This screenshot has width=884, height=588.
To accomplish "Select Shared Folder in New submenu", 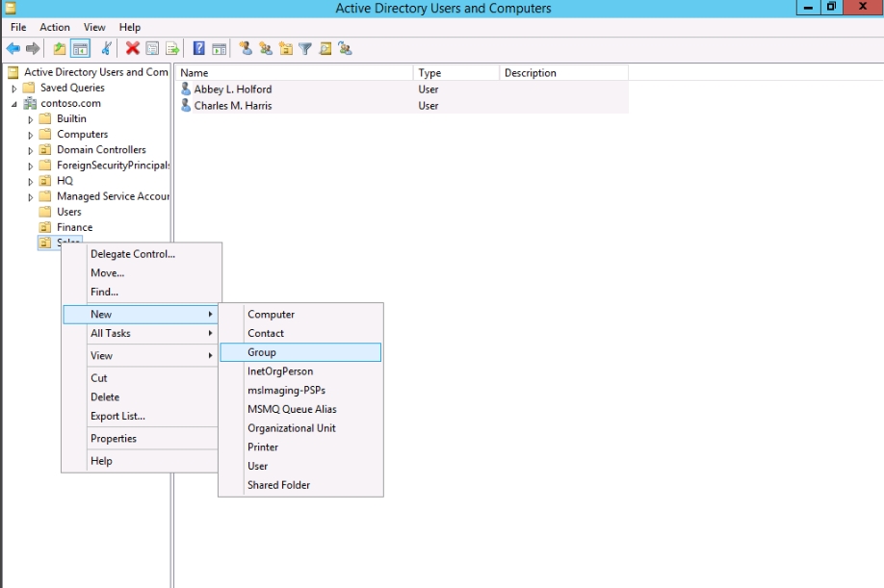I will point(300,485).
